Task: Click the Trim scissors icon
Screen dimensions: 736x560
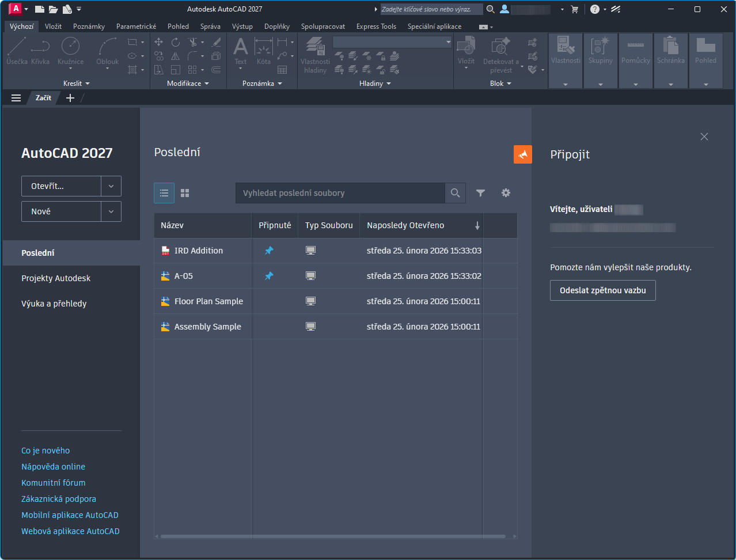Action: click(192, 42)
